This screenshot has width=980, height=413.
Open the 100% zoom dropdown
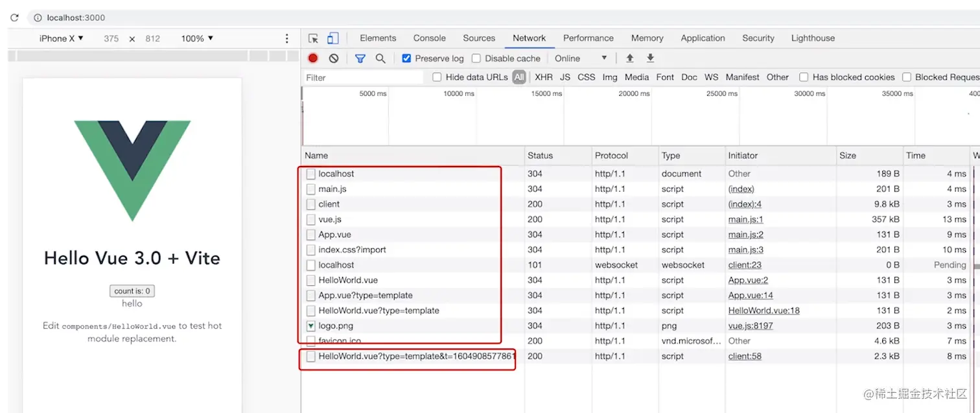coord(197,38)
